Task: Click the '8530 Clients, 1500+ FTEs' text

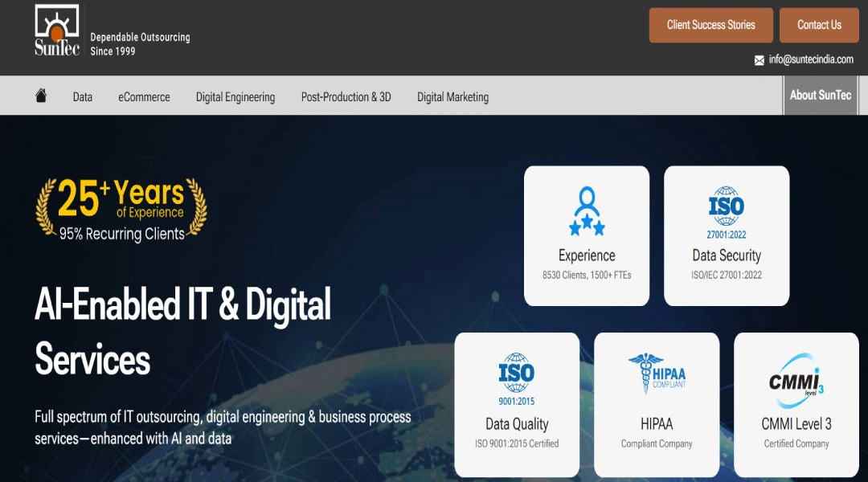Action: 587,275
